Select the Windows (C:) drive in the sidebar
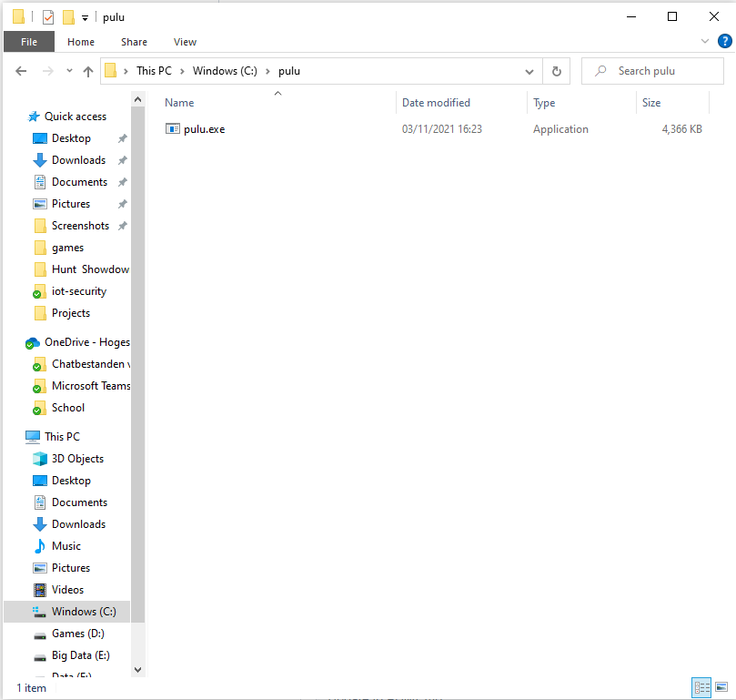 click(67, 611)
